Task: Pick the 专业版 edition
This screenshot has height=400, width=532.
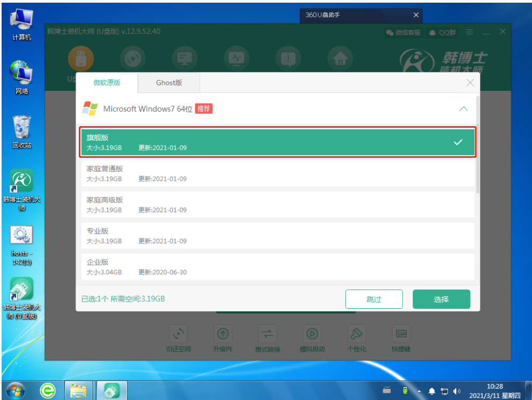Action: (x=278, y=235)
